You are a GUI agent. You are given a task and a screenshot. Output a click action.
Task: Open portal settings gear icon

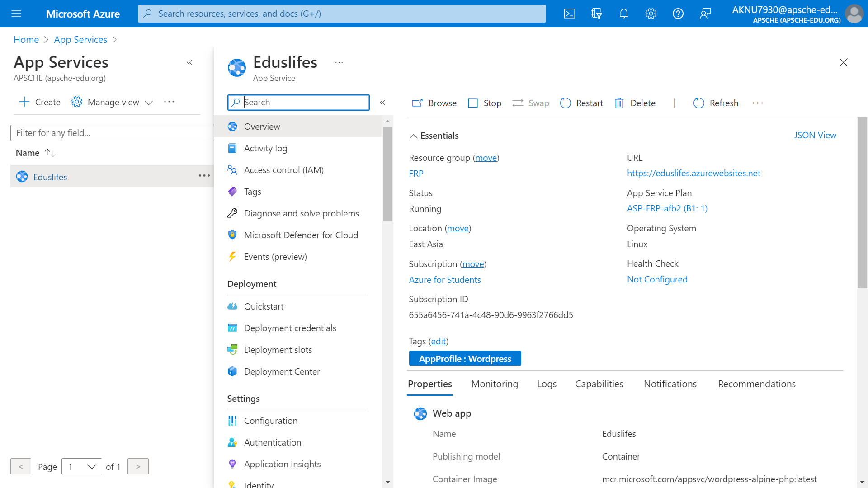point(651,14)
